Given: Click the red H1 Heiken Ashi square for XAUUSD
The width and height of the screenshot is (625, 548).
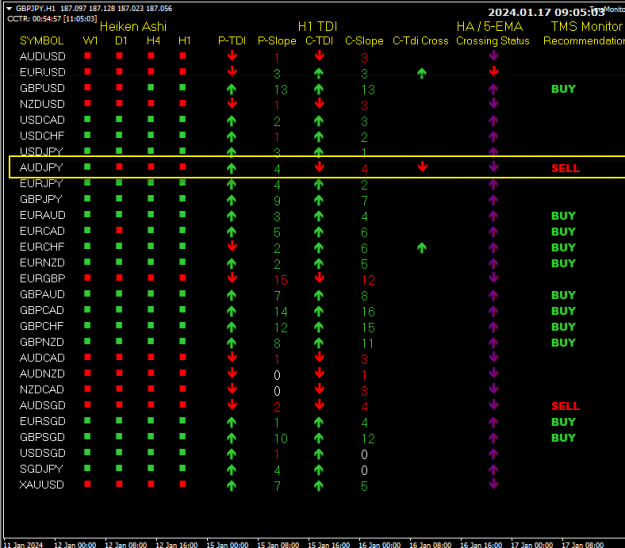Looking at the screenshot, I should coord(183,484).
